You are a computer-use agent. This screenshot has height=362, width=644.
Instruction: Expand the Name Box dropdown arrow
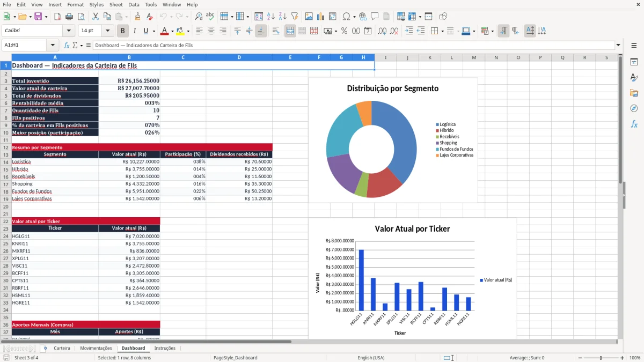(x=53, y=46)
